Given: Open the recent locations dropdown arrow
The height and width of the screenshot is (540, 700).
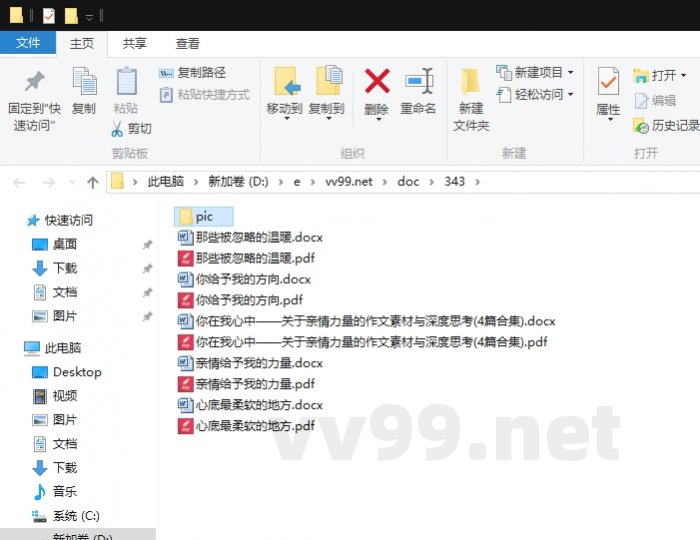Looking at the screenshot, I should [72, 182].
